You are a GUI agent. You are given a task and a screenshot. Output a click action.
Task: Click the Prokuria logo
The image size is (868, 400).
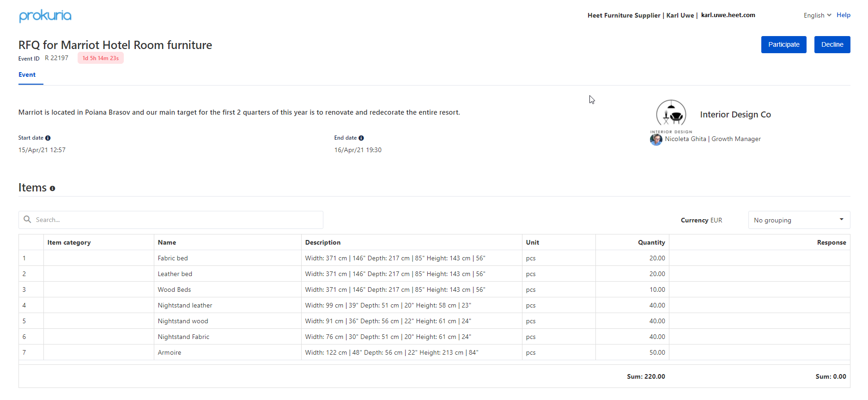(x=45, y=16)
